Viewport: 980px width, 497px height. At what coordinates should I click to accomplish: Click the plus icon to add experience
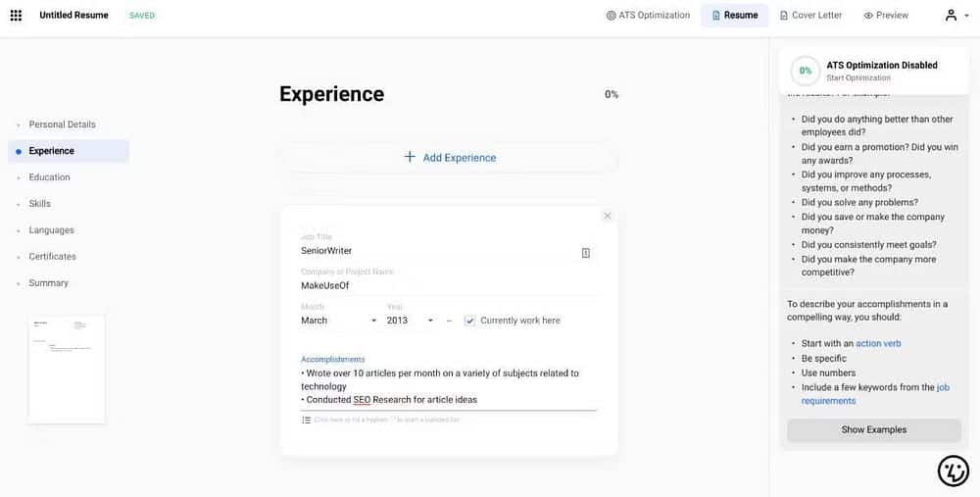point(410,157)
